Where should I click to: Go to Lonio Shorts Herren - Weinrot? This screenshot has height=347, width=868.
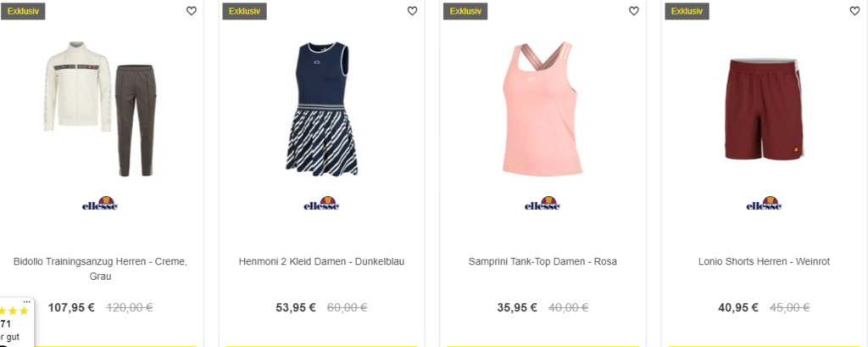tap(764, 261)
